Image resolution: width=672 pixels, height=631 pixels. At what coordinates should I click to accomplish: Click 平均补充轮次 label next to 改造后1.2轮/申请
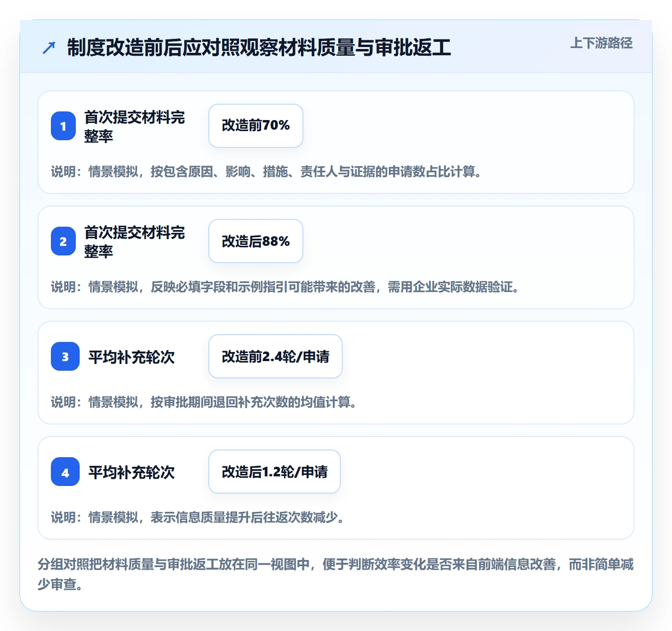[x=132, y=472]
